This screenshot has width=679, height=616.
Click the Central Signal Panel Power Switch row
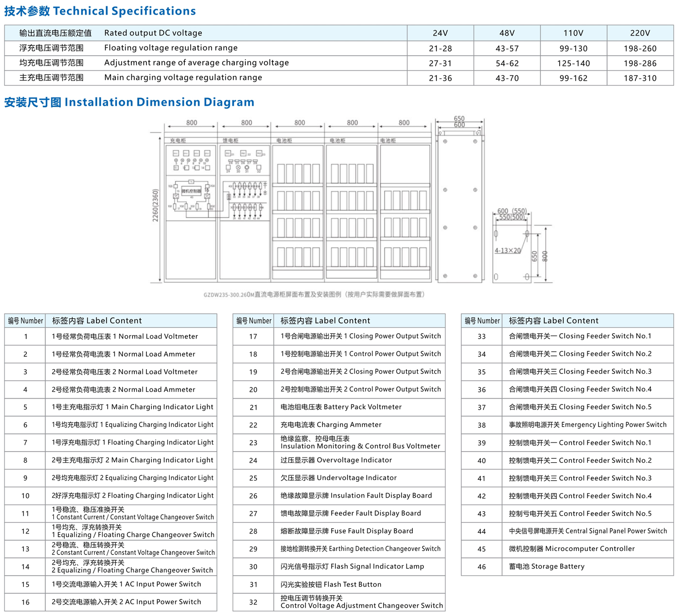(567, 531)
